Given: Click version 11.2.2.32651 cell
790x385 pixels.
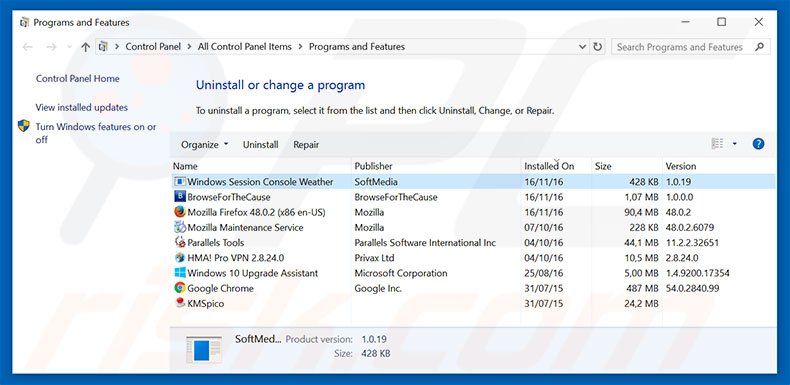Looking at the screenshot, I should click(x=692, y=242).
